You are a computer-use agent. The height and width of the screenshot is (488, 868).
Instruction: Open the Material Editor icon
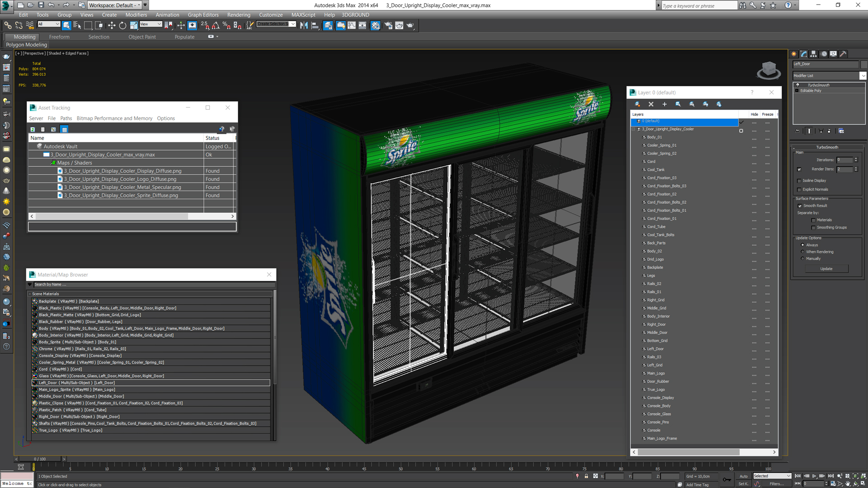point(376,25)
